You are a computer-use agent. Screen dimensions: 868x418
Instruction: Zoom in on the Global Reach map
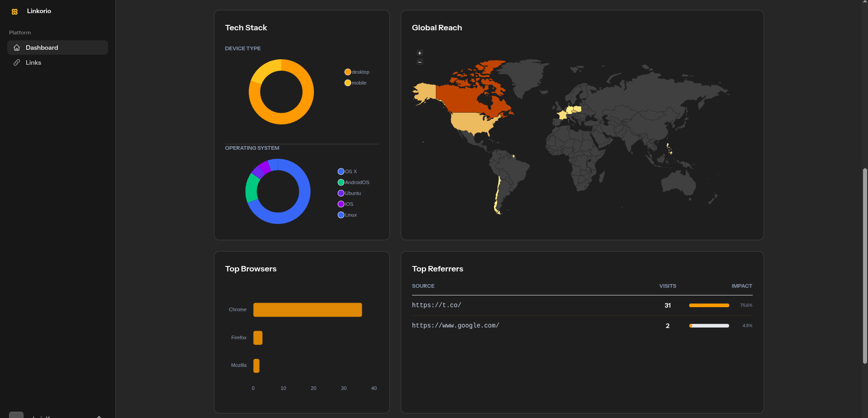click(420, 53)
